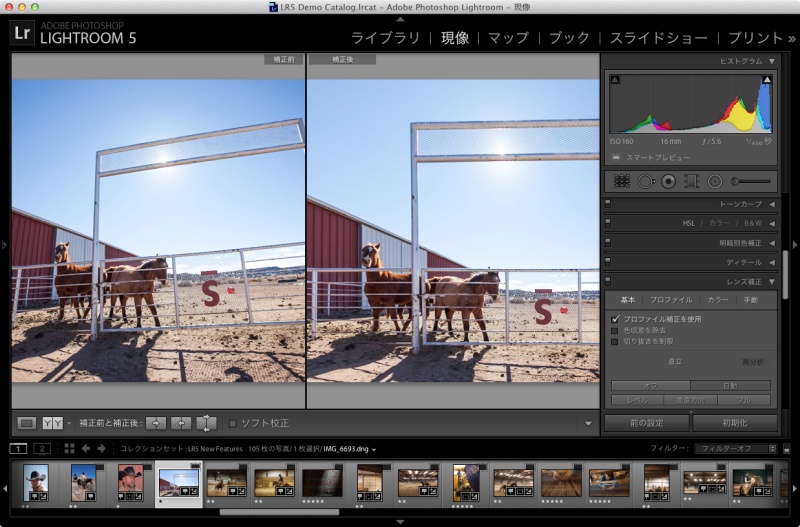Open プロファイル tab in lens correction
This screenshot has width=800, height=527.
[671, 300]
